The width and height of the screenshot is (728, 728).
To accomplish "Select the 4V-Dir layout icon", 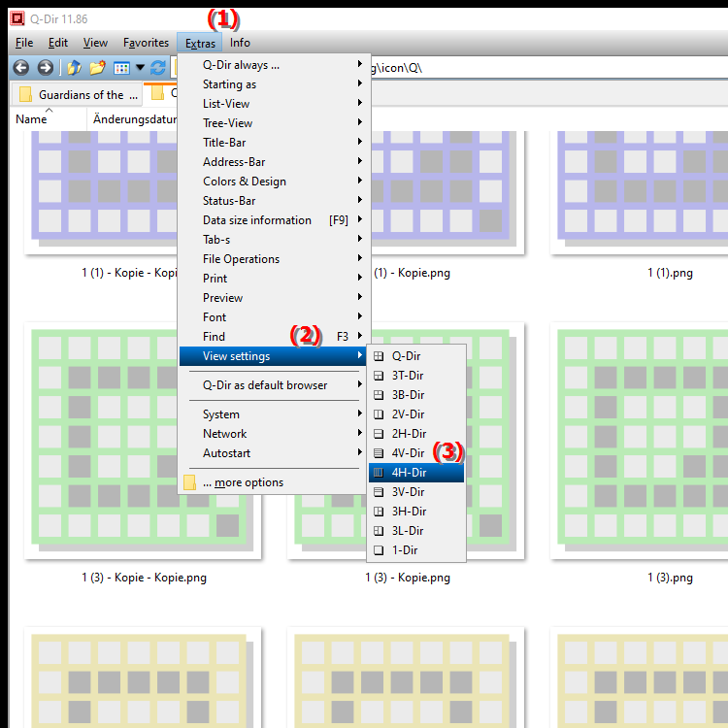I will click(379, 453).
